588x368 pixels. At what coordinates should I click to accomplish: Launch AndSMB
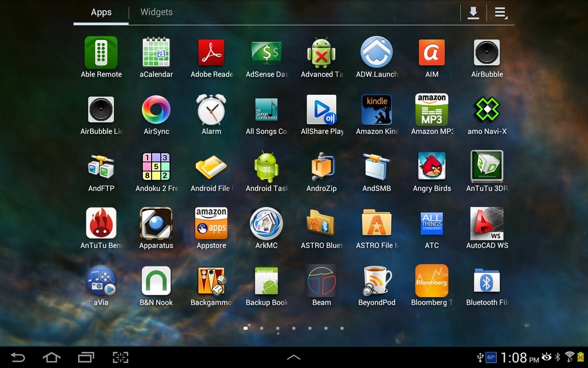click(377, 167)
